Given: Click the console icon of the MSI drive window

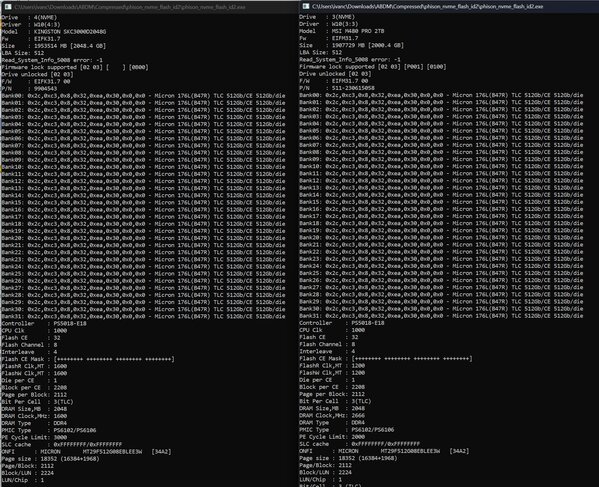Looking at the screenshot, I should point(306,6).
